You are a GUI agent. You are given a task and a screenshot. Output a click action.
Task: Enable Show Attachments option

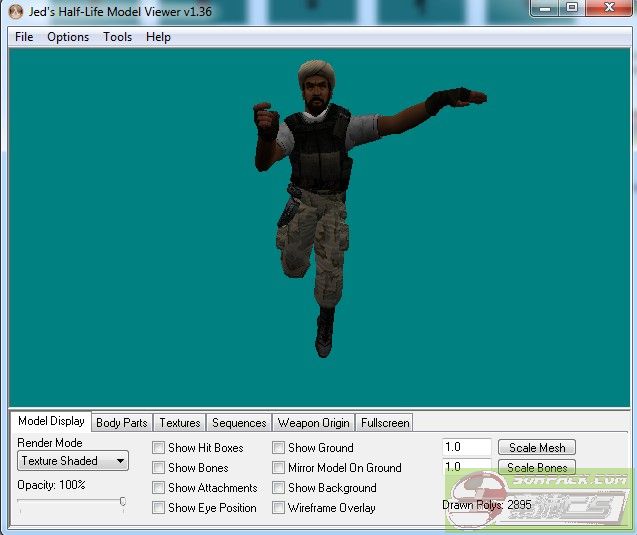[x=159, y=488]
